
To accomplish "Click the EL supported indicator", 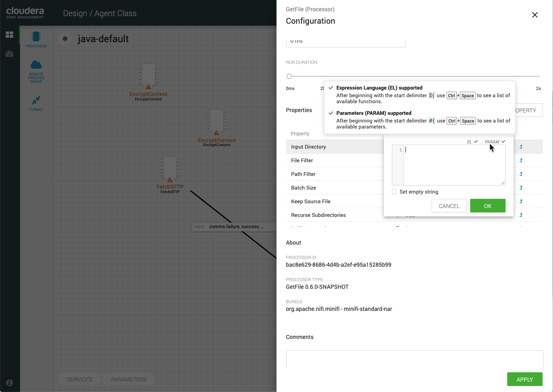I will (472, 142).
